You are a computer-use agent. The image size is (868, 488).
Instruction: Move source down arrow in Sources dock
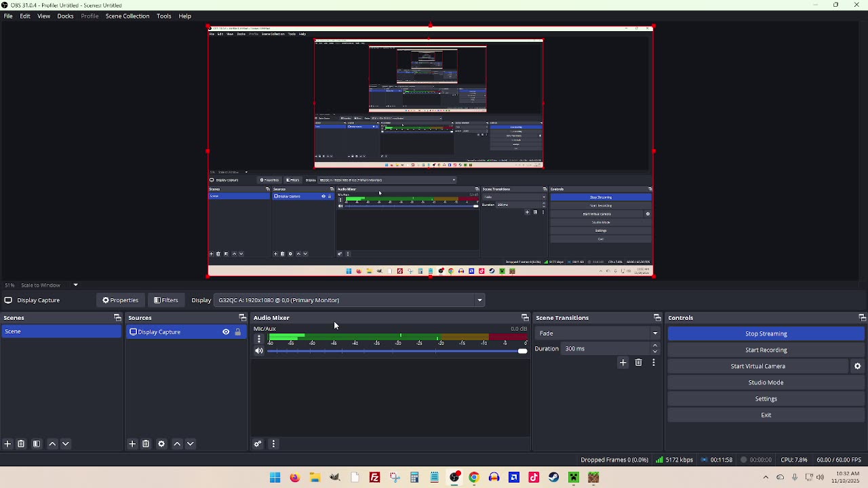(191, 444)
